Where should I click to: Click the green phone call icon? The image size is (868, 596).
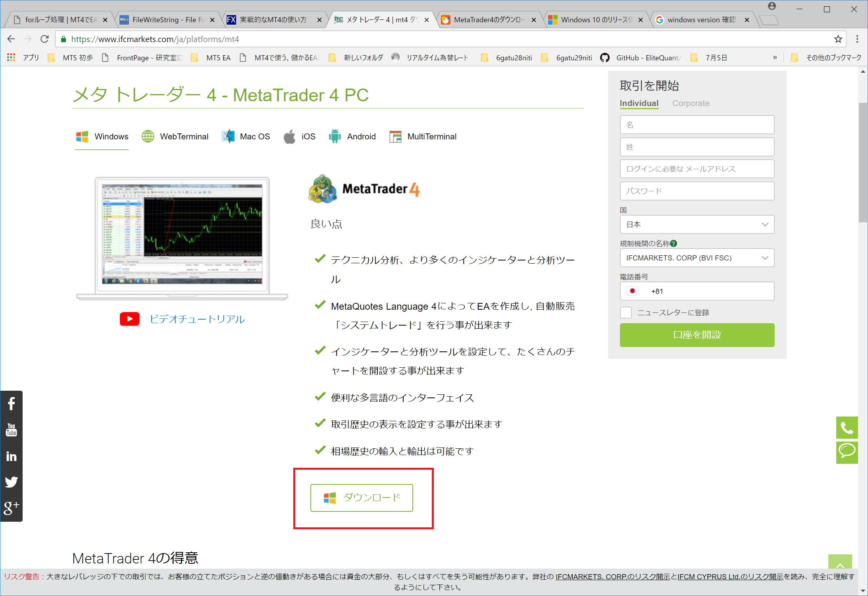(847, 428)
